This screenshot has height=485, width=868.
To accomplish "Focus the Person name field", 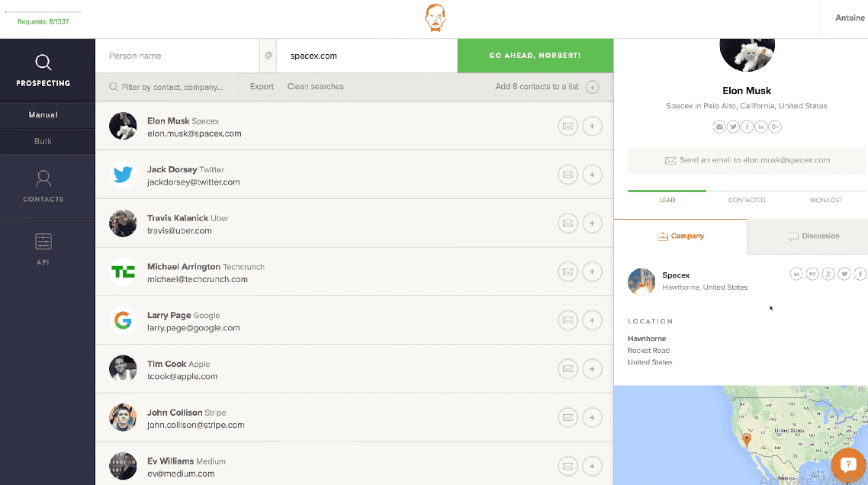I will pos(177,56).
